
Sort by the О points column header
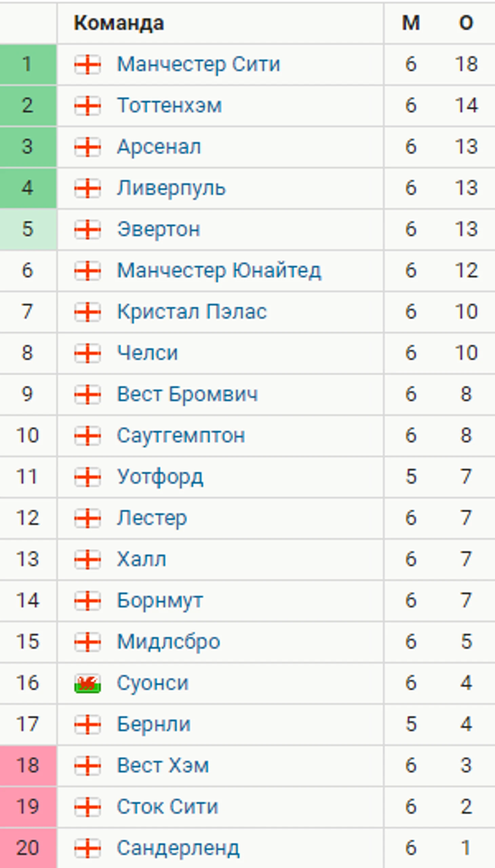[466, 23]
